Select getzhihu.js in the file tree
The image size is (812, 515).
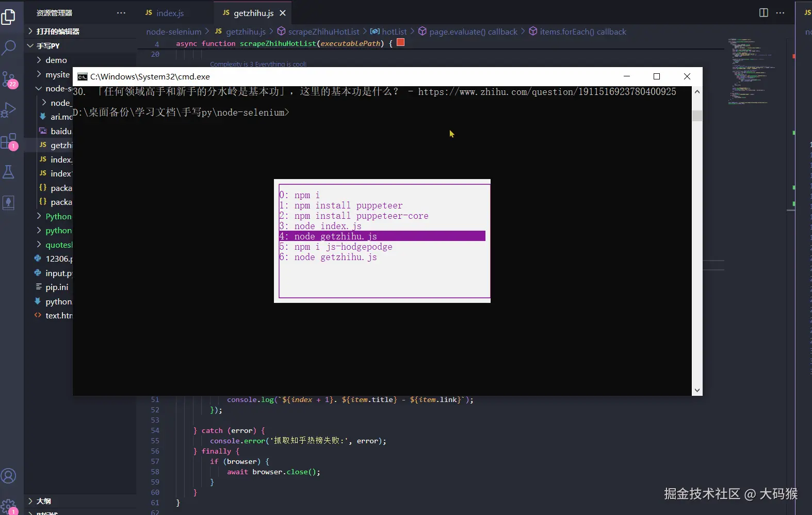pos(56,146)
